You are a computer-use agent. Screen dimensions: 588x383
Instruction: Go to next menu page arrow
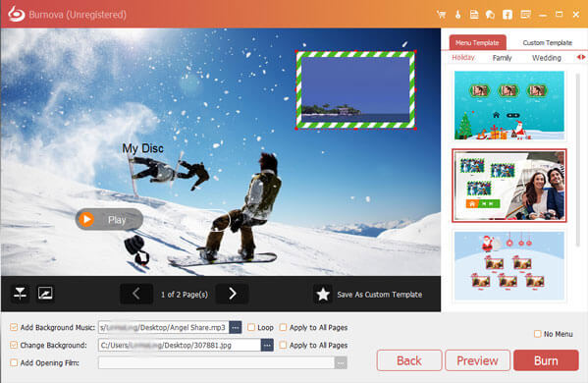pyautogui.click(x=232, y=294)
